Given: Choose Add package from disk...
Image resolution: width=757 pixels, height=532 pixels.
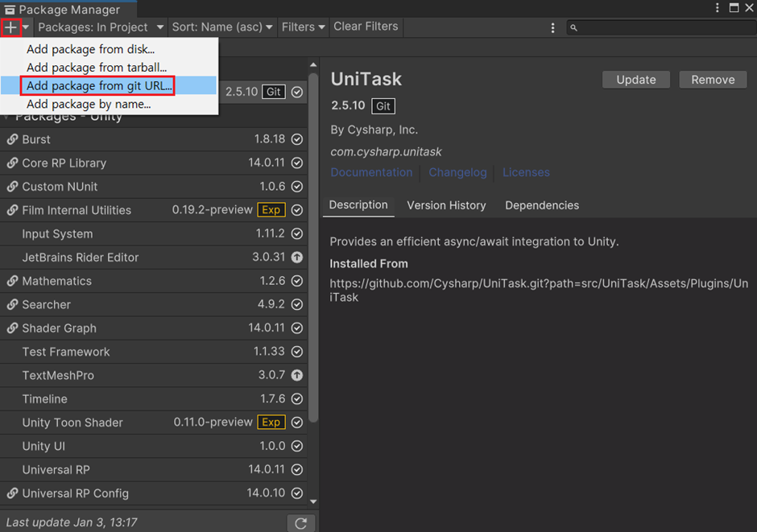Looking at the screenshot, I should 110,49.
